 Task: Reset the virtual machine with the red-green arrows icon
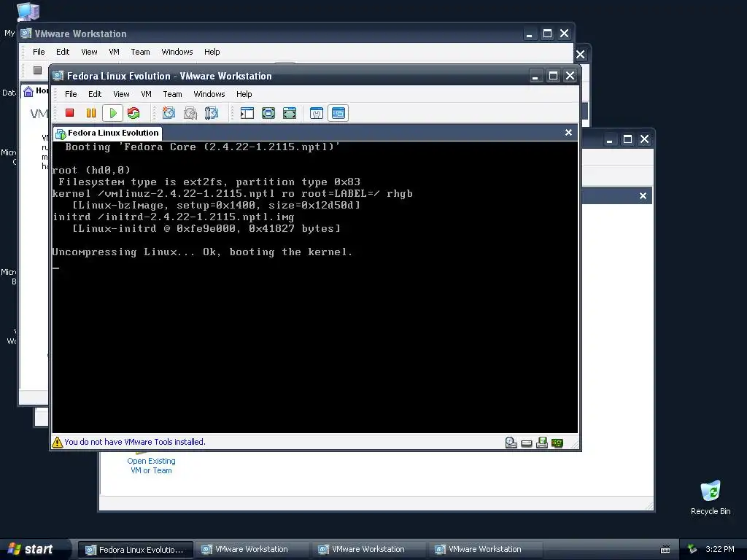click(133, 113)
